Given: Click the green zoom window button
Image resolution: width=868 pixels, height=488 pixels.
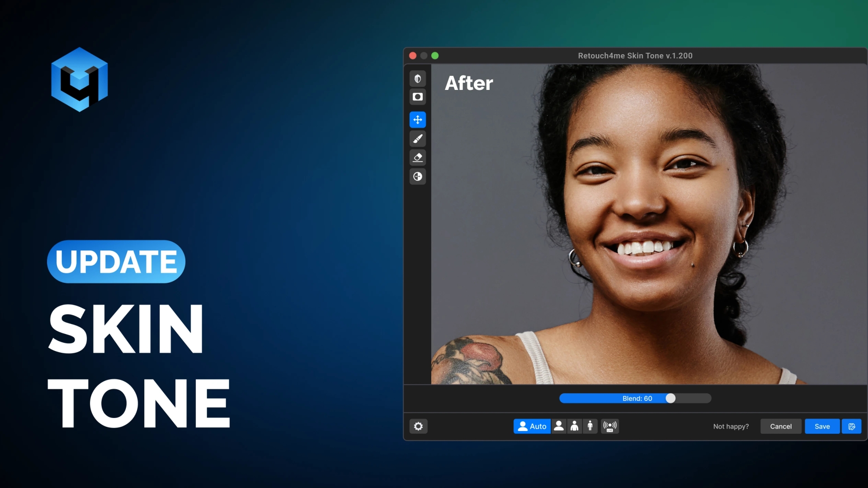Looking at the screenshot, I should coord(435,56).
